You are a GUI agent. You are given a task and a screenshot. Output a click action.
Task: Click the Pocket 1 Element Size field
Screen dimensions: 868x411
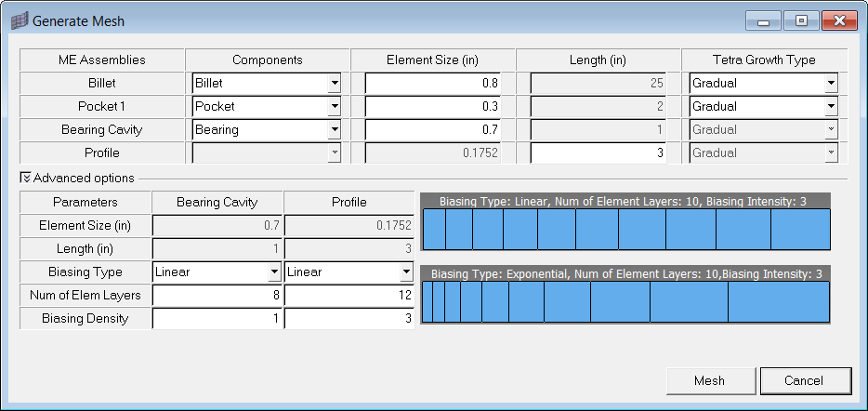(432, 107)
